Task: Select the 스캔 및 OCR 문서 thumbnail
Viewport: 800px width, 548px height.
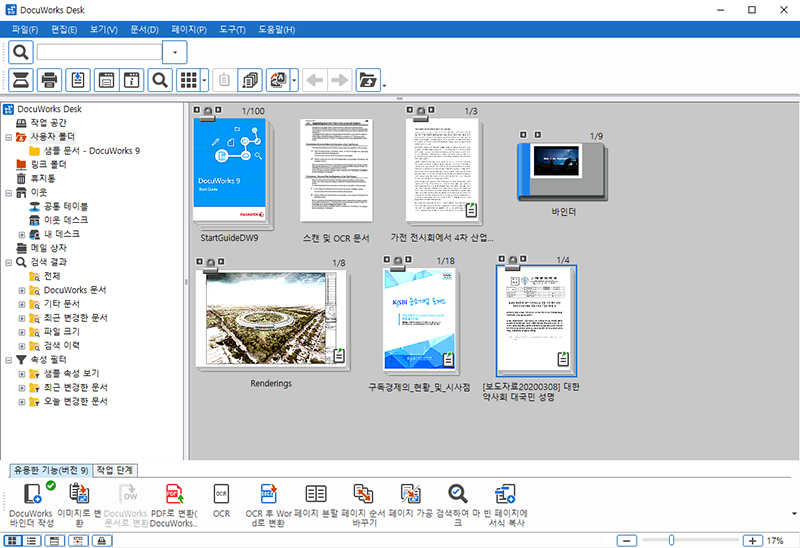Action: 336,170
